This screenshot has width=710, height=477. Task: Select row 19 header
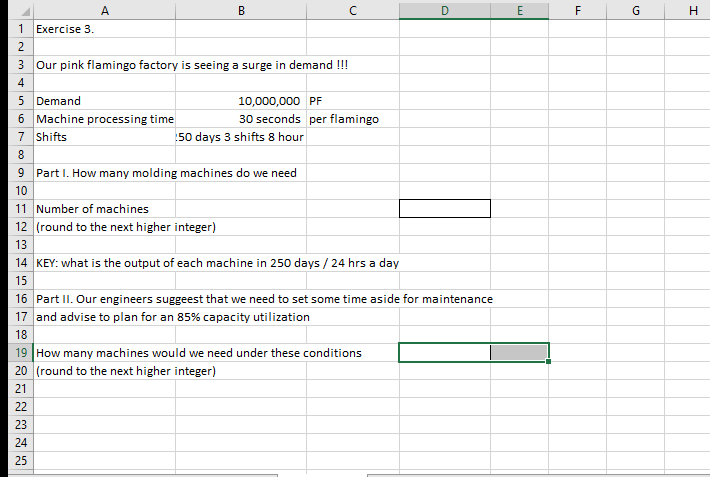pyautogui.click(x=21, y=353)
